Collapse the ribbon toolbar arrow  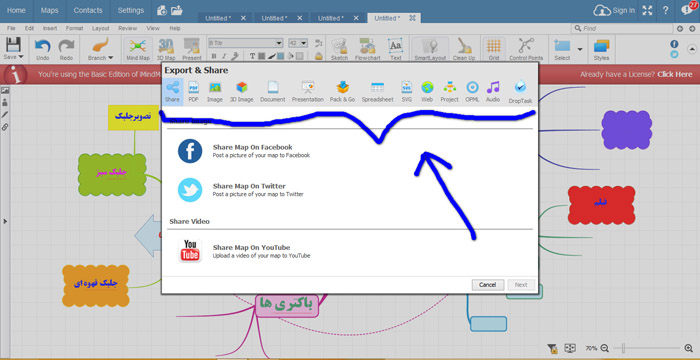(692, 48)
